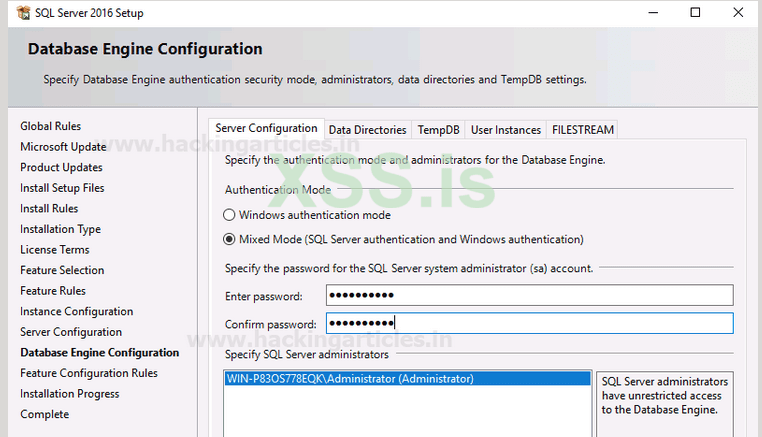This screenshot has width=762, height=437.
Task: Go to Feature Selection step in sidebar
Action: [x=62, y=270]
